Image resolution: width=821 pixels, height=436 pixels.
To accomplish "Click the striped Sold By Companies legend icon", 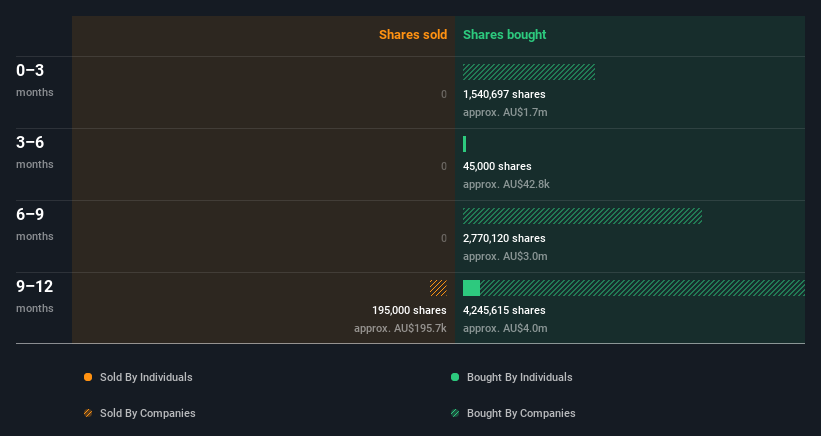I will [x=88, y=413].
